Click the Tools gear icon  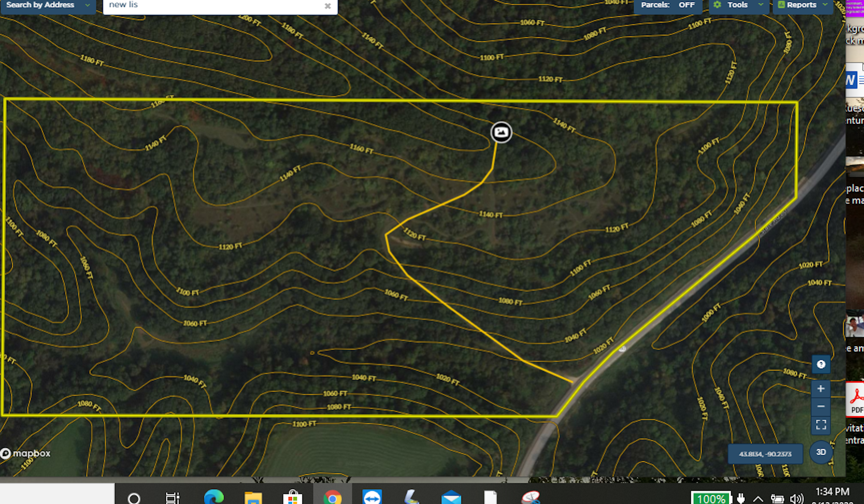click(718, 5)
